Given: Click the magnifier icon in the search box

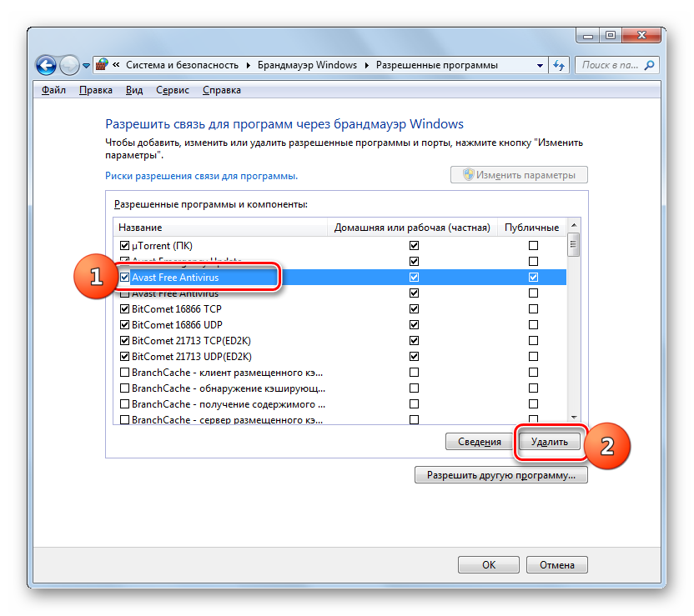Looking at the screenshot, I should point(650,65).
